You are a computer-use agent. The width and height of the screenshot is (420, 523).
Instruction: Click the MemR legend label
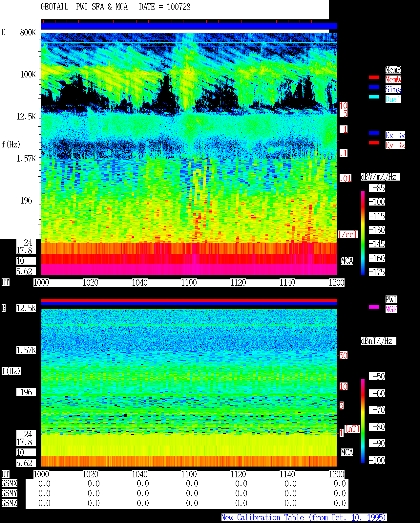point(393,70)
